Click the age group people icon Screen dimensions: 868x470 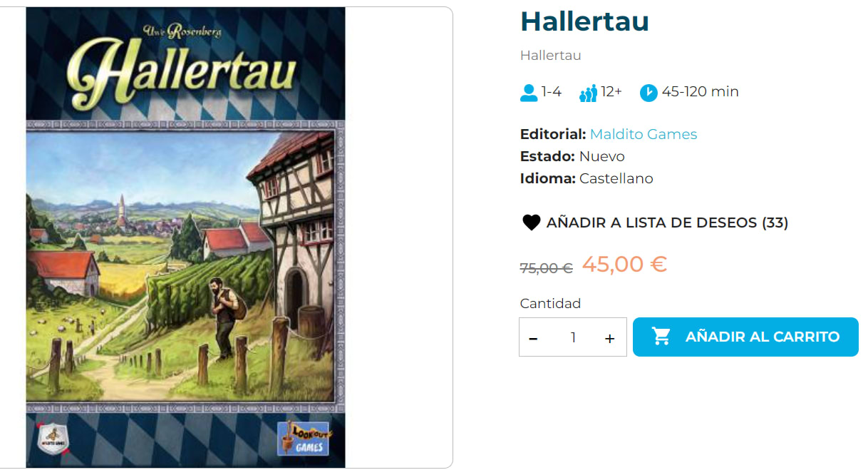(x=588, y=93)
